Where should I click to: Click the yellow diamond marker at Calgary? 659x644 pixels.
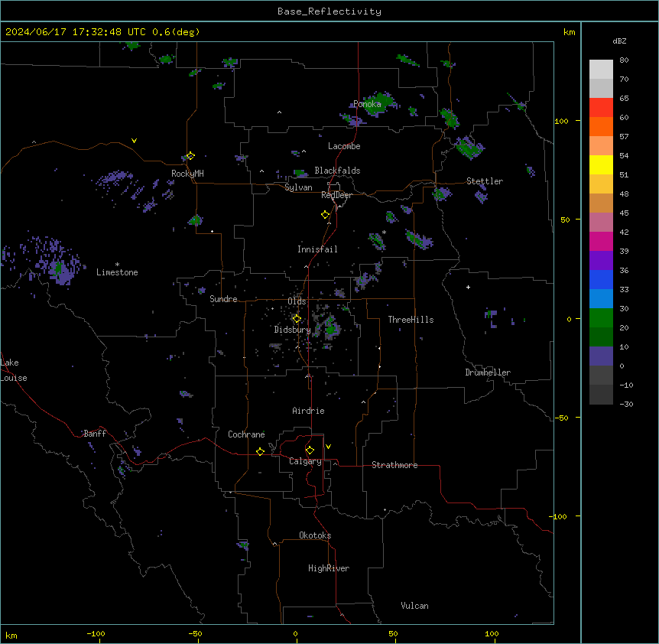coord(310,450)
